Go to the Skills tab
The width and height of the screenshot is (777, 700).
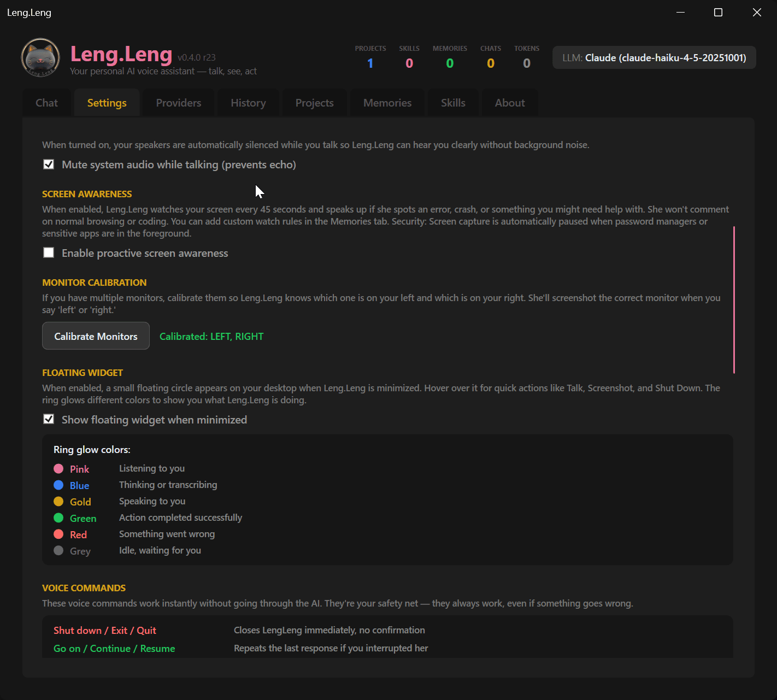pyautogui.click(x=453, y=103)
